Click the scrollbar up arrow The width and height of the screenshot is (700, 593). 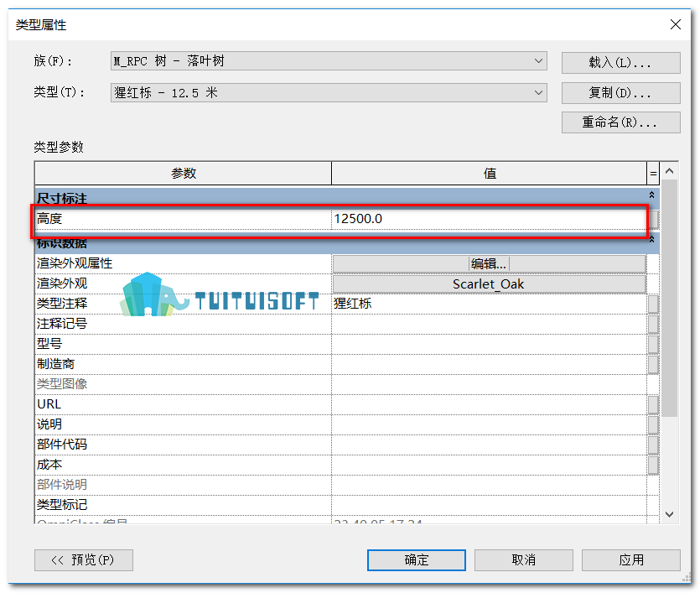pyautogui.click(x=669, y=171)
